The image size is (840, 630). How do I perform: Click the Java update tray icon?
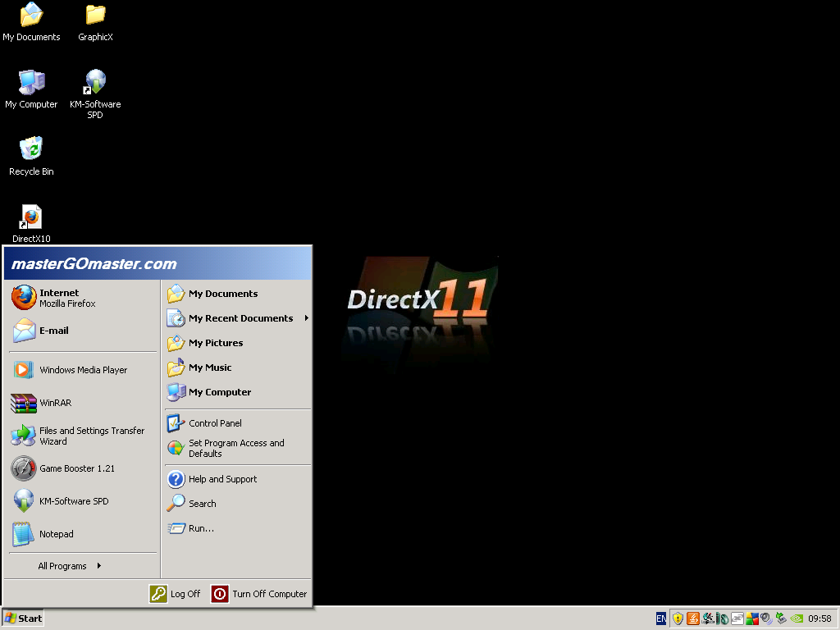pyautogui.click(x=692, y=619)
